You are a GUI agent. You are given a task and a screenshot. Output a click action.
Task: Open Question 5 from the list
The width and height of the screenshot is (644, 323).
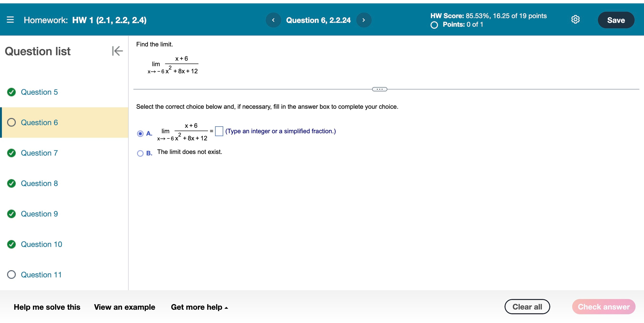coord(39,92)
